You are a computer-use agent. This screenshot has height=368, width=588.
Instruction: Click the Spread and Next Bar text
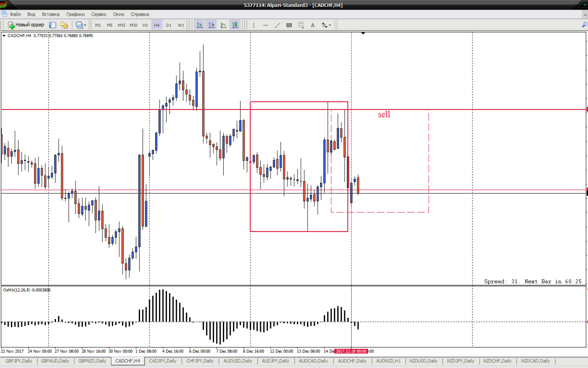(533, 281)
